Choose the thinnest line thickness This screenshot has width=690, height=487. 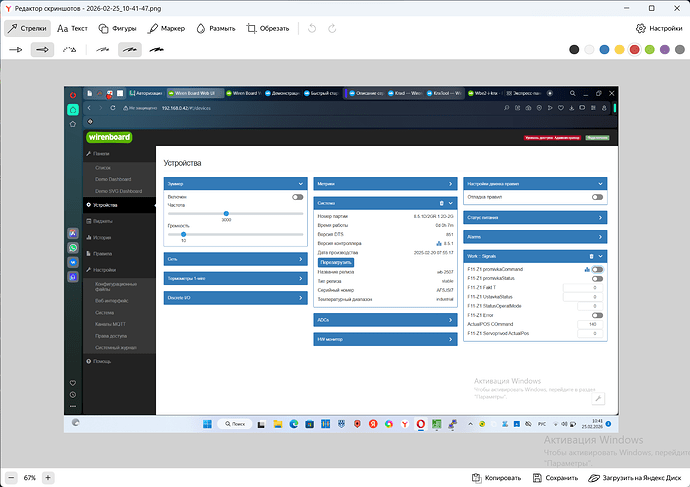pos(103,50)
